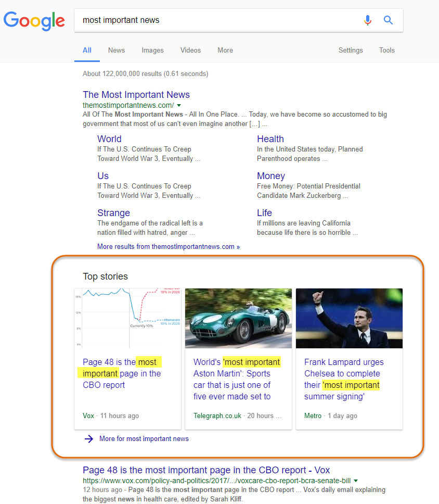This screenshot has height=504, width=439.
Task: Open search Settings
Action: pos(351,51)
